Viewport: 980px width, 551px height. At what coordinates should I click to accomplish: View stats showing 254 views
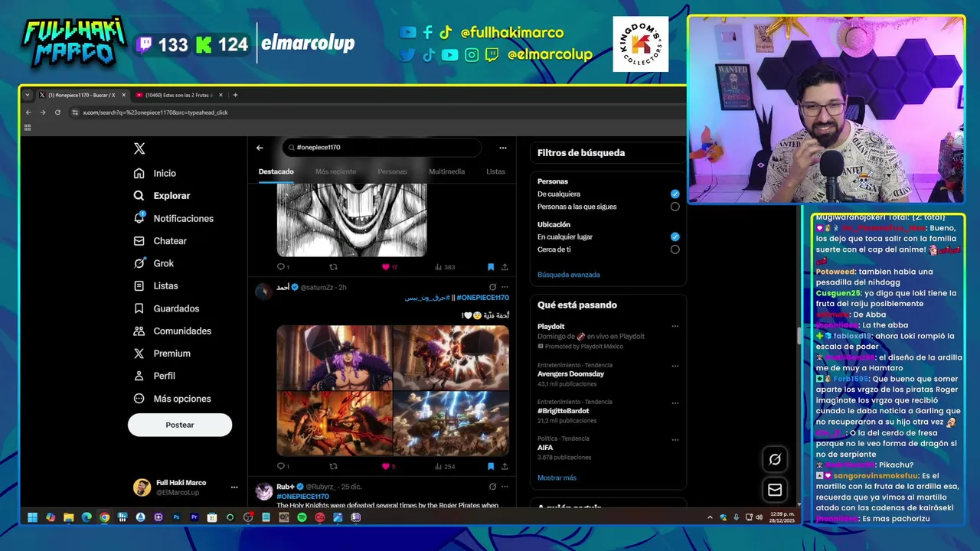pos(445,466)
